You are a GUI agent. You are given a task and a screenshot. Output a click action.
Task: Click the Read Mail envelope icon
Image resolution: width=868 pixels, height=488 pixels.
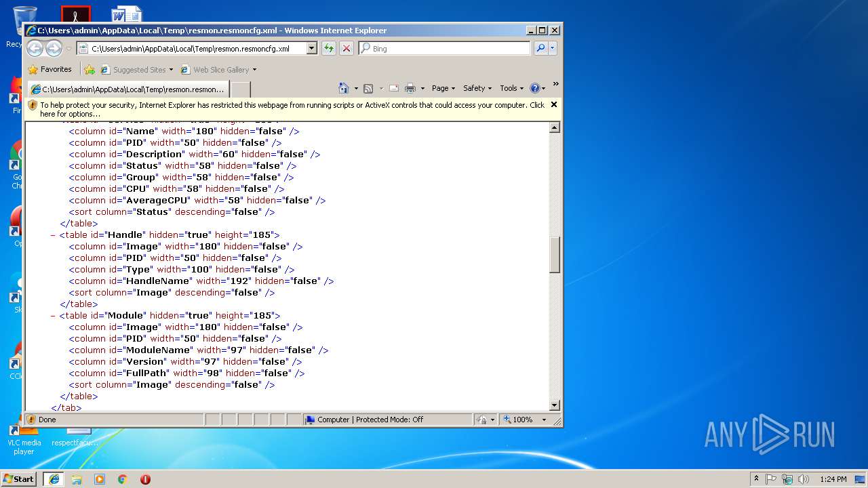pyautogui.click(x=393, y=88)
